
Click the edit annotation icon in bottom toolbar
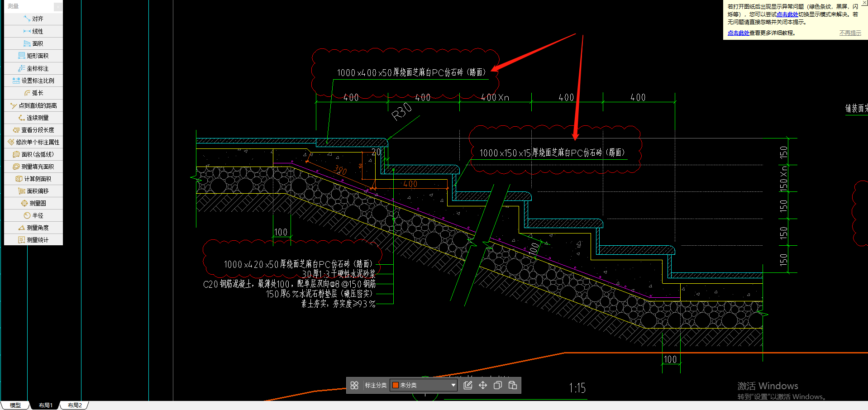(x=468, y=385)
